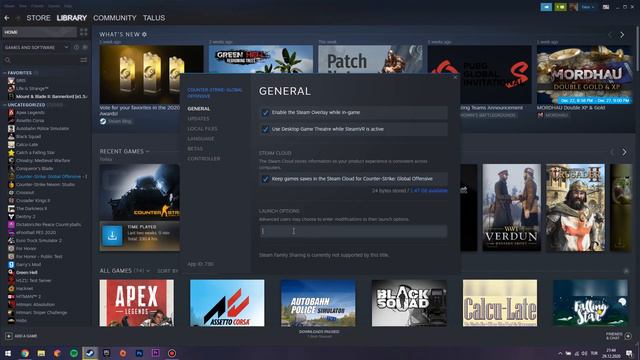Viewport: 640px width, 360px height.
Task: Click Add a Game label
Action: coord(26,336)
